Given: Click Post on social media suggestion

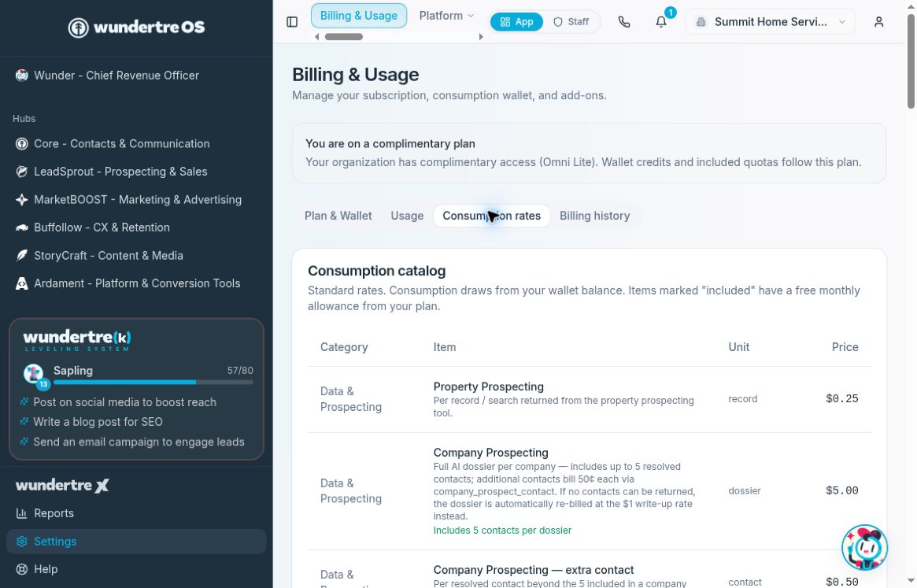Looking at the screenshot, I should [x=124, y=402].
